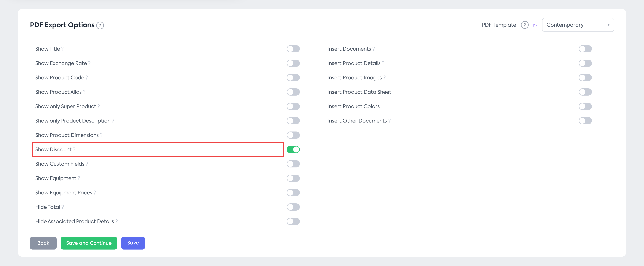Enable the Insert Documents toggle
Viewport: 644px width, 266px height.
click(x=585, y=49)
